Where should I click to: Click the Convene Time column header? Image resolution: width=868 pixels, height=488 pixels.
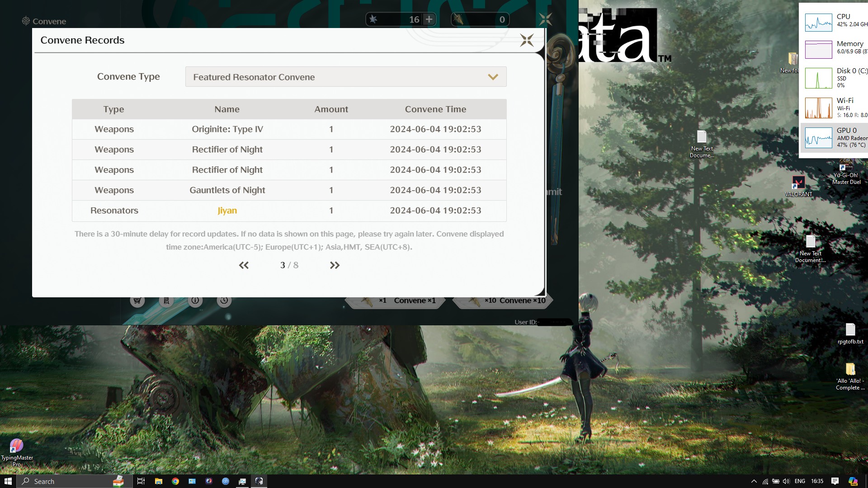pyautogui.click(x=435, y=109)
